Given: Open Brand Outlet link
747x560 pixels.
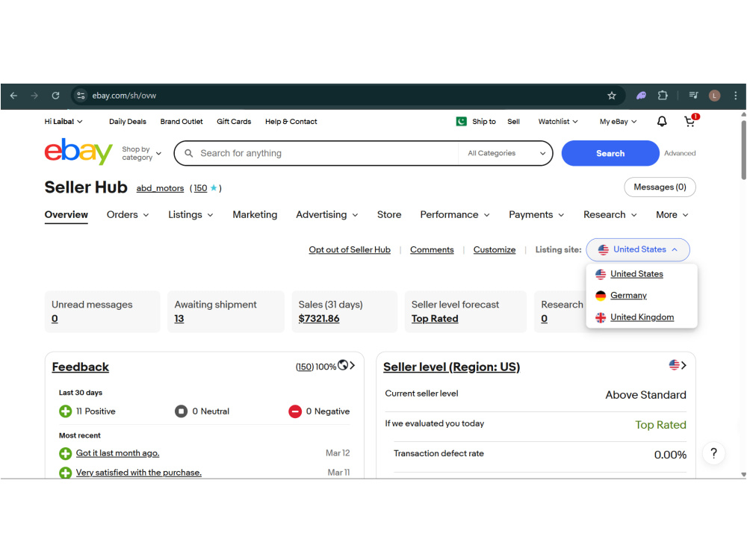Looking at the screenshot, I should tap(182, 122).
